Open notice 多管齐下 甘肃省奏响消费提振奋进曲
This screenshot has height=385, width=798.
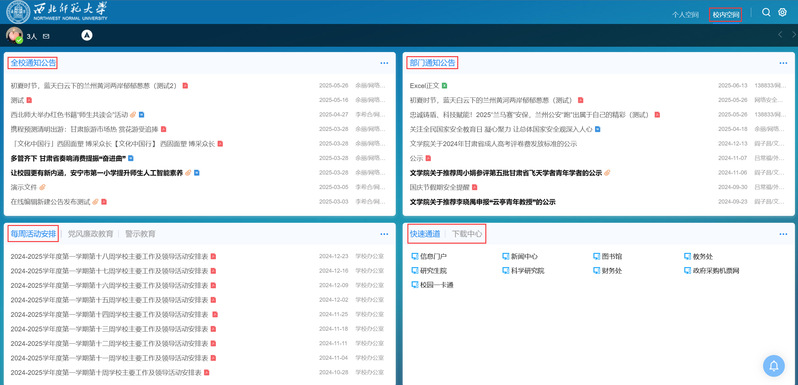click(68, 158)
